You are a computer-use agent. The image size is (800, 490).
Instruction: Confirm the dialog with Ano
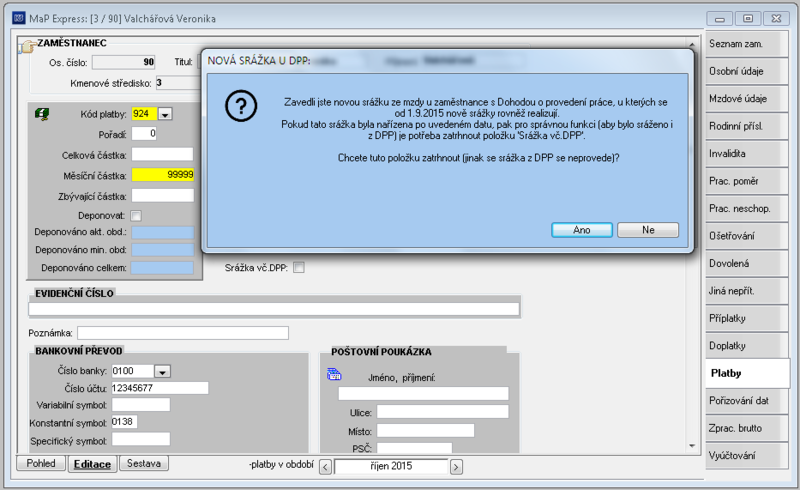coord(582,230)
